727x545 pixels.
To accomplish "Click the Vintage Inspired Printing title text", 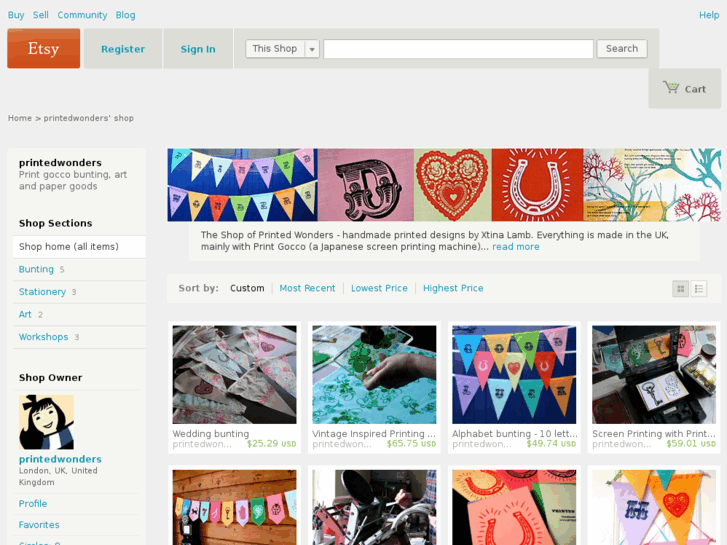I will pos(374,434).
